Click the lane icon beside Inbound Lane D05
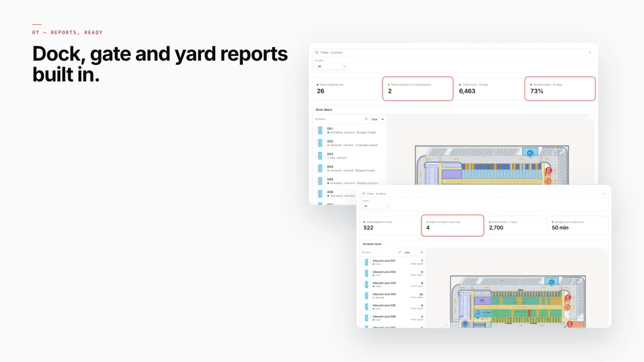 coord(367,306)
